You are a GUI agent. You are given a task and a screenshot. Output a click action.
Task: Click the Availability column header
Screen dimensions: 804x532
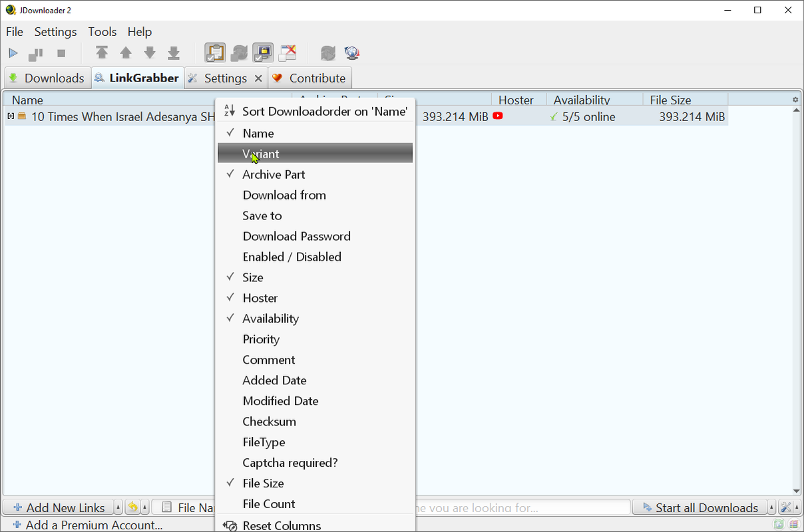click(x=582, y=100)
